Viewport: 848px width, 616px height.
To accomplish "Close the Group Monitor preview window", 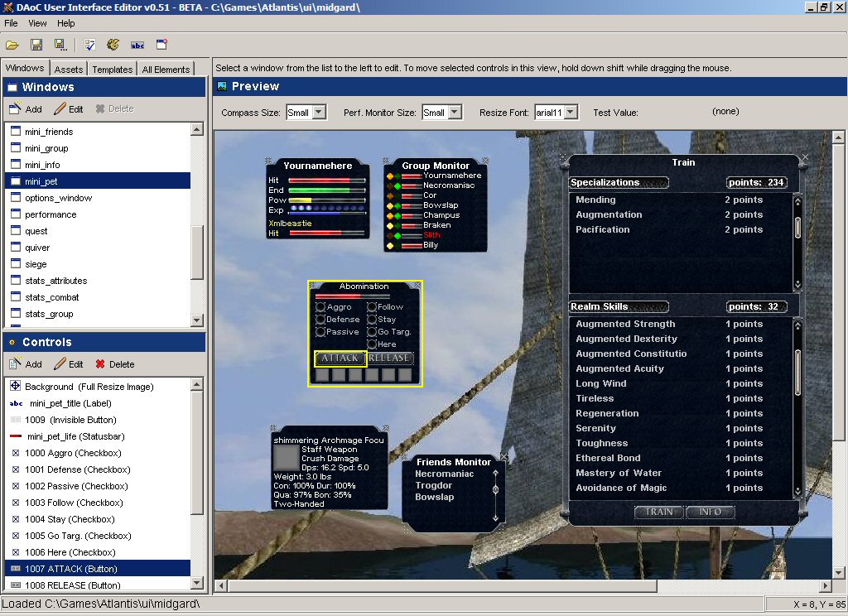I will (485, 161).
